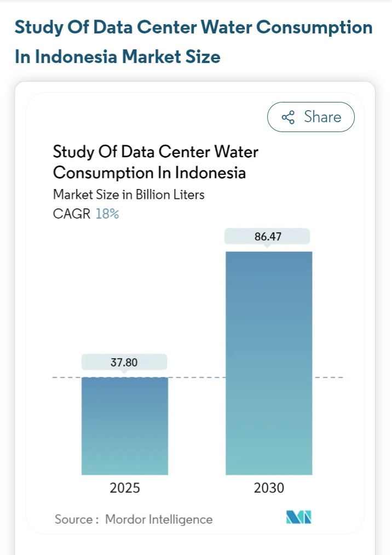Click the Source: Mordor Intelligence text

pos(134,519)
